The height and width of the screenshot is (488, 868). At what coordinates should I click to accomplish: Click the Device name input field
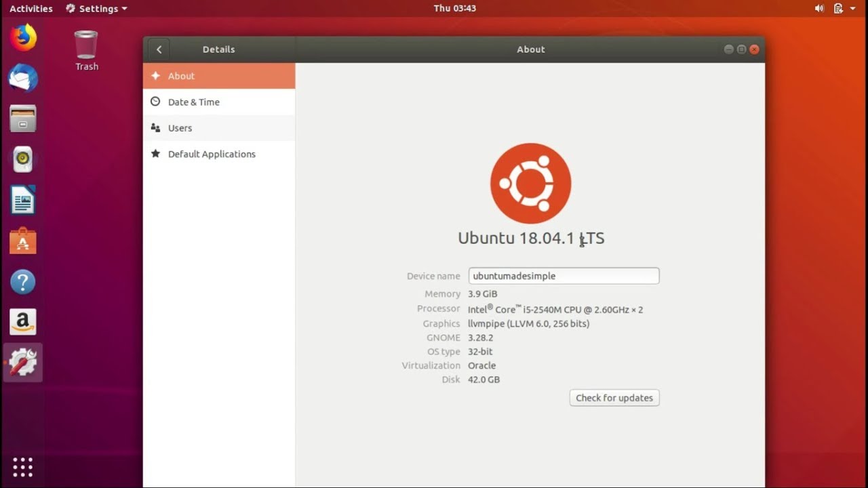click(x=564, y=276)
